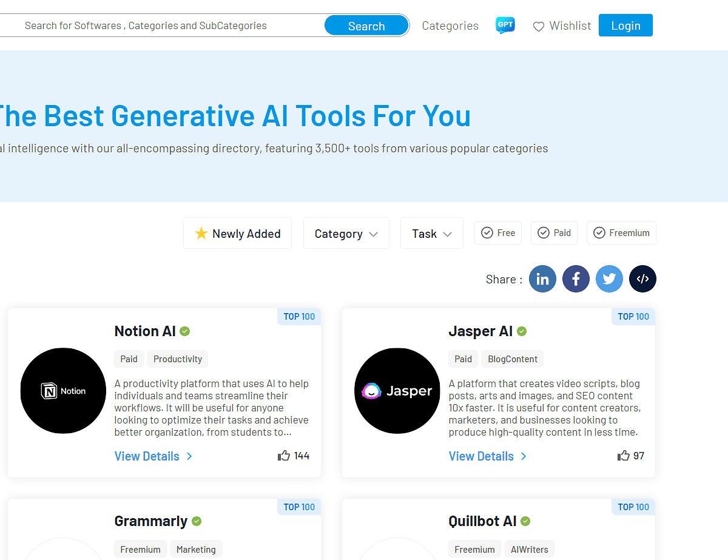Expand the Task filter dropdown

[431, 233]
